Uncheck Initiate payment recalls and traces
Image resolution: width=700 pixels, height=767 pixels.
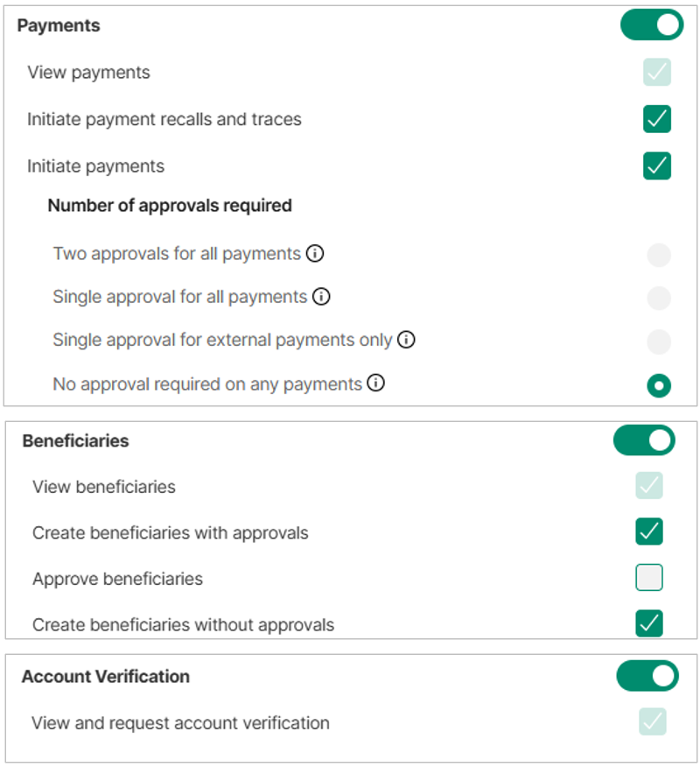point(656,119)
